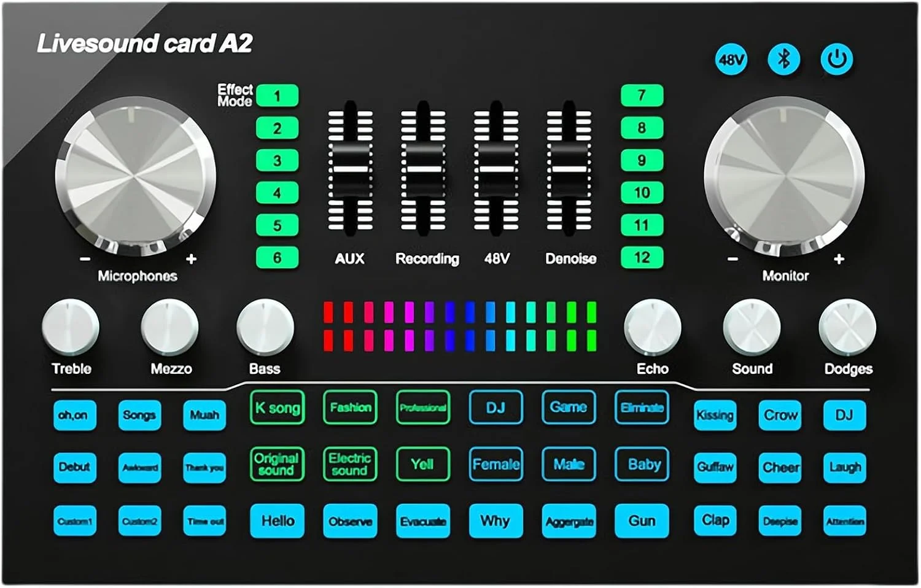Turn on the Female voice changer
921x588 pixels.
496,464
